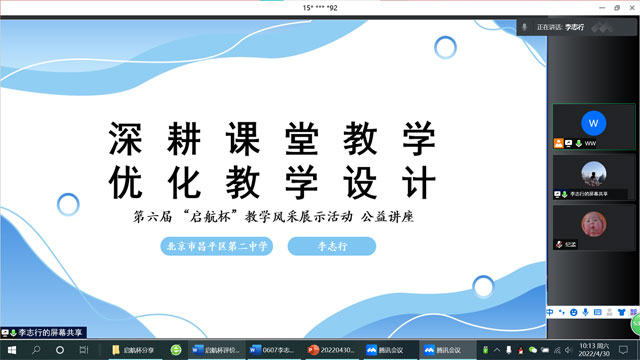Open the shirt-shaped skin icon in the IME bar
This screenshot has height=360, width=640.
pyautogui.click(x=621, y=312)
